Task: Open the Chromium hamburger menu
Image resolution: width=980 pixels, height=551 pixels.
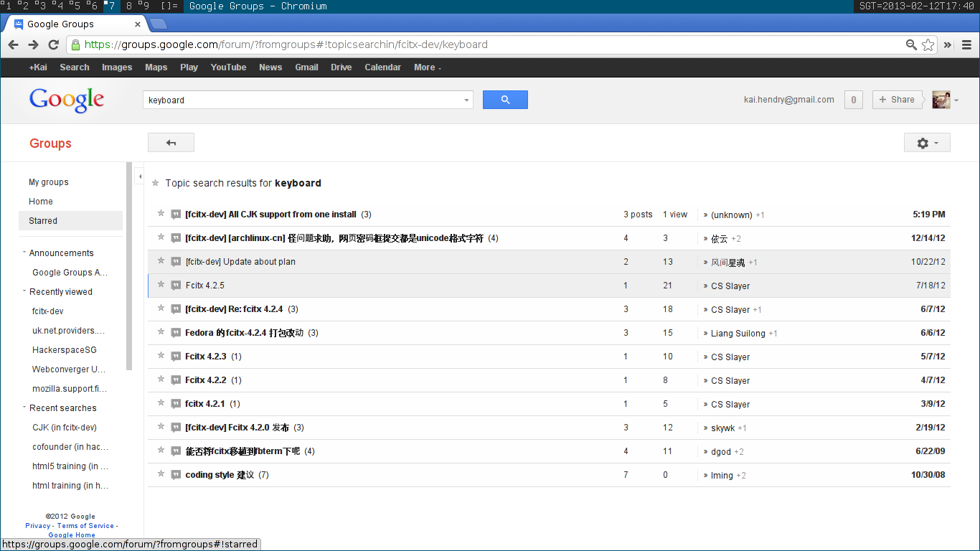Action: pyautogui.click(x=966, y=44)
